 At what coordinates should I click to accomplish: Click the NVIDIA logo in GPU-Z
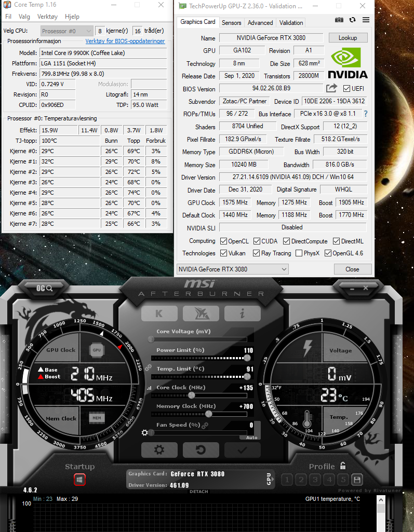(x=348, y=62)
